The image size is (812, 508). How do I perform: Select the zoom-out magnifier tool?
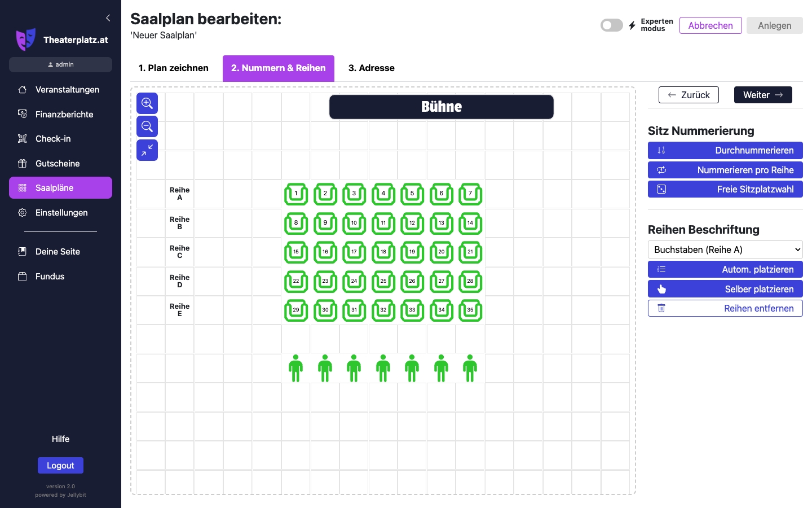tap(147, 126)
